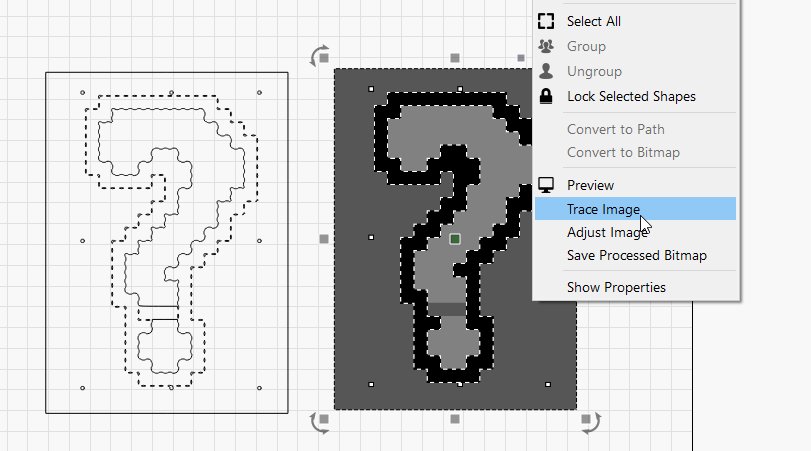
Task: Click the Ungroup single-person icon
Action: 546,71
